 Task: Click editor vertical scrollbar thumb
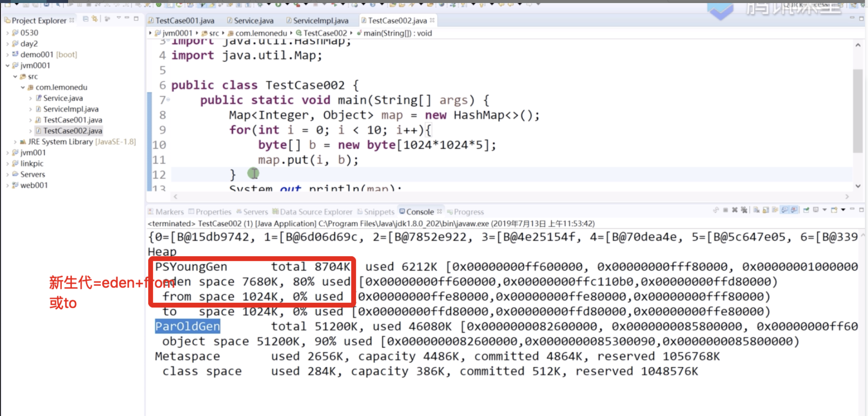coord(858,111)
